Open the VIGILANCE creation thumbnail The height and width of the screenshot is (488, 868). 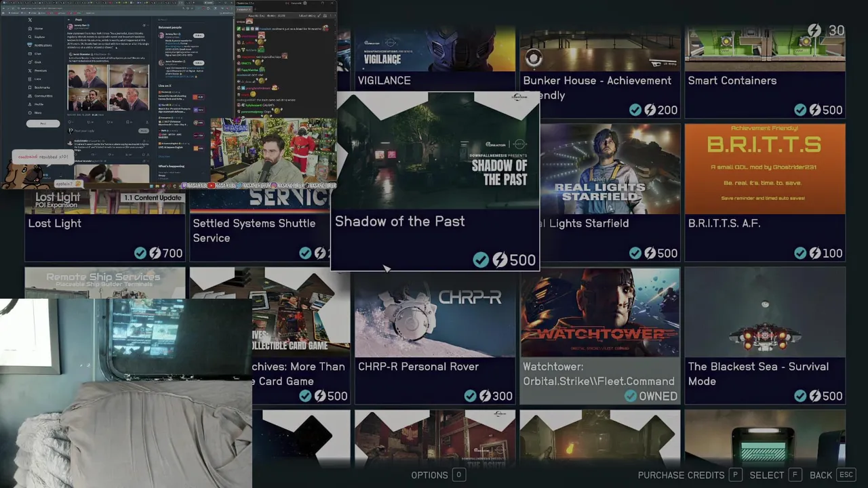[x=435, y=49]
